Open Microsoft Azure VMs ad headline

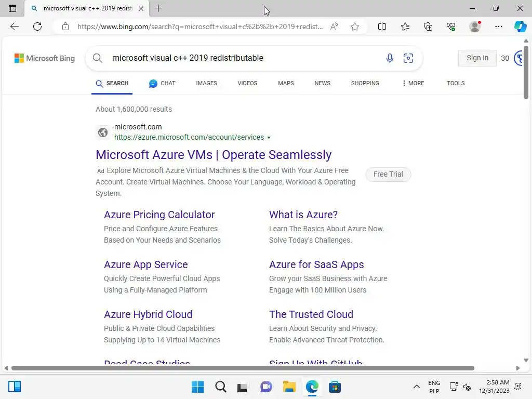(x=214, y=155)
